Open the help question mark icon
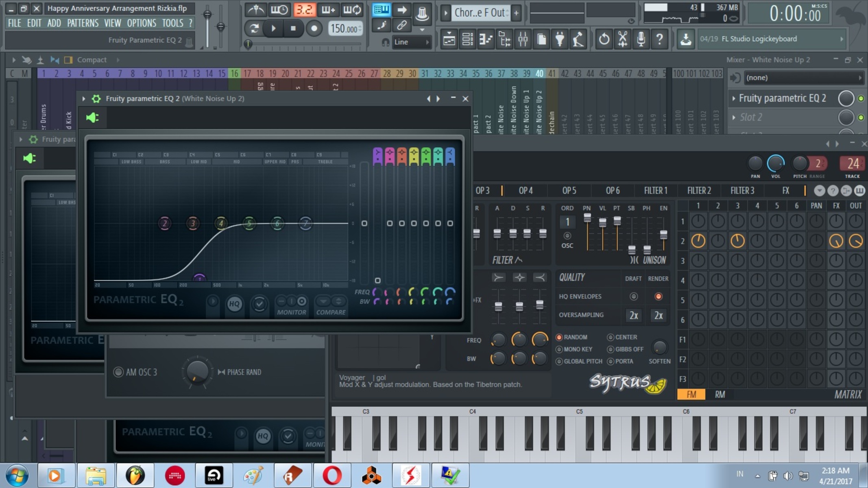The width and height of the screenshot is (868, 488). (660, 39)
